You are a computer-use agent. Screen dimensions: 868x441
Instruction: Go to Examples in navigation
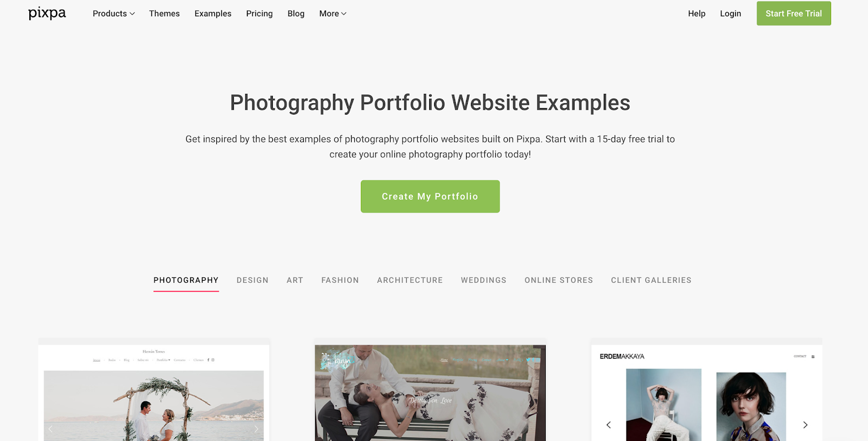[213, 14]
